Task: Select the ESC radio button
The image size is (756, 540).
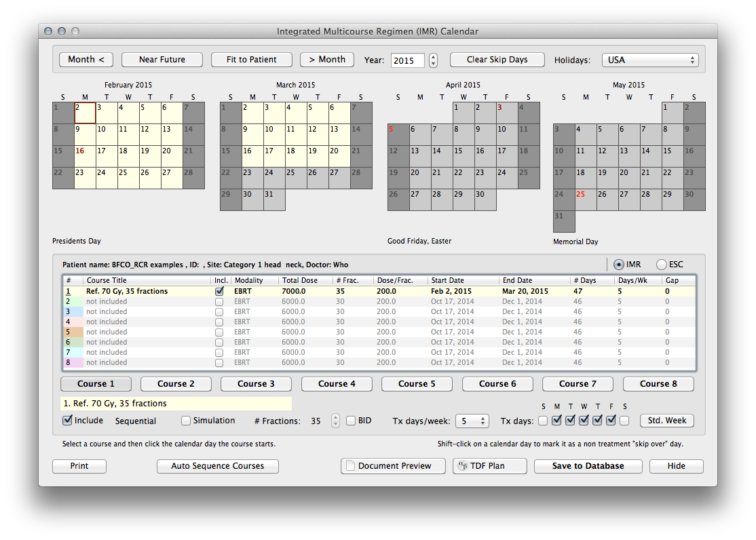Action: (x=662, y=265)
